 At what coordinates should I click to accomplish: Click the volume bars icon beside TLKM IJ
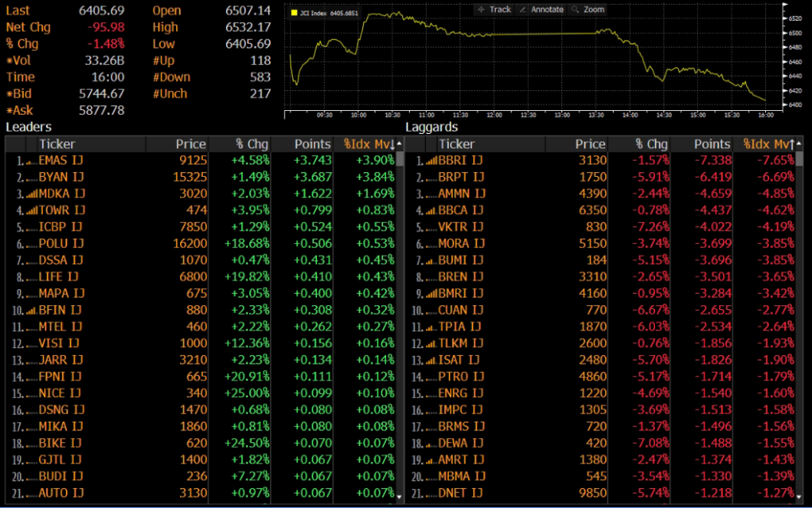pos(431,344)
